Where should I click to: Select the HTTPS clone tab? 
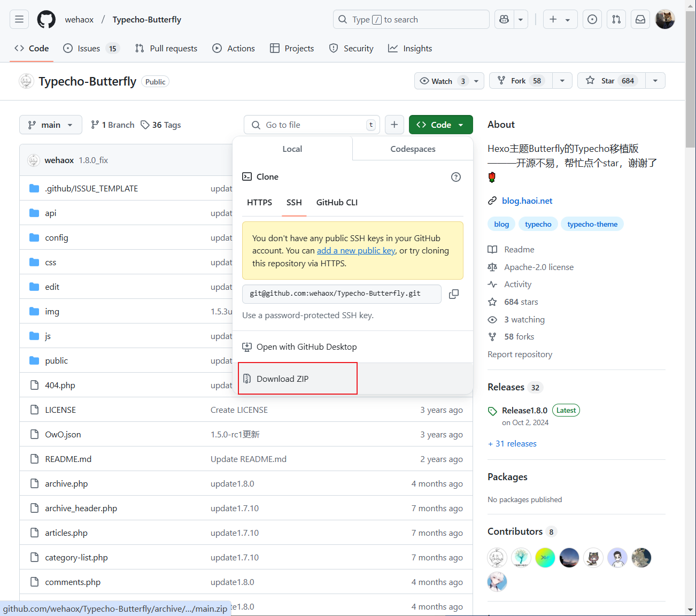[259, 203]
